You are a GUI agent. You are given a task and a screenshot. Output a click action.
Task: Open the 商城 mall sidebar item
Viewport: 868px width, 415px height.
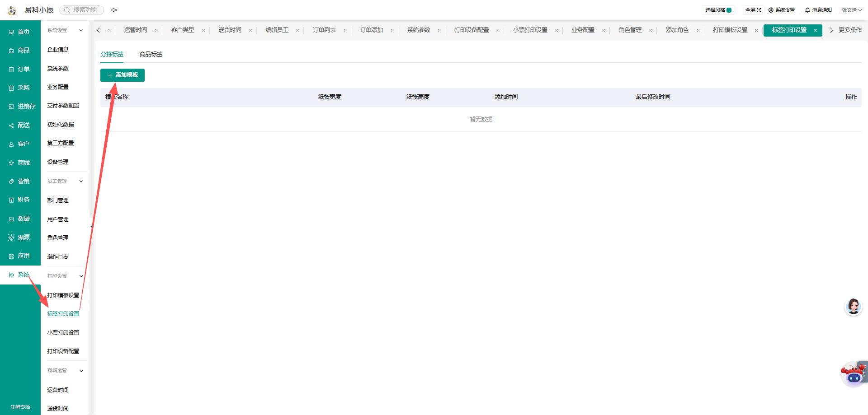[20, 163]
